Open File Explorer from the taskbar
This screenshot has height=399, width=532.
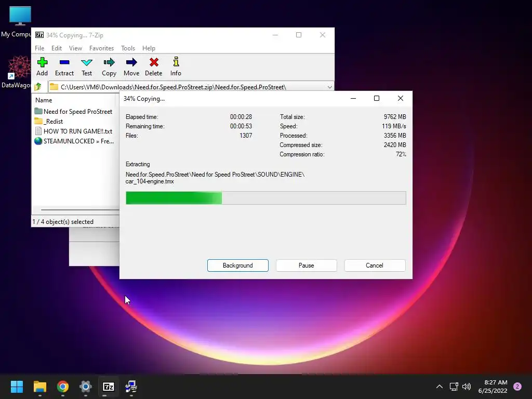click(39, 387)
